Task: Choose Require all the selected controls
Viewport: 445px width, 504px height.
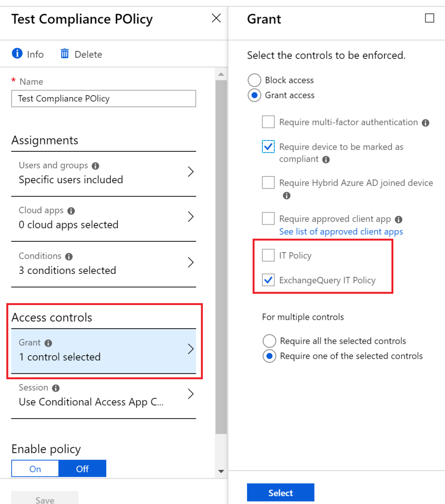Action: (x=269, y=340)
